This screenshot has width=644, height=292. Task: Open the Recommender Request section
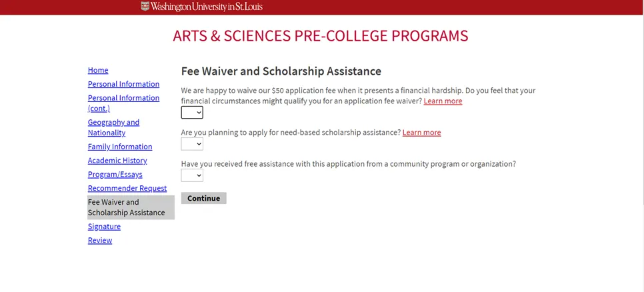tap(127, 189)
